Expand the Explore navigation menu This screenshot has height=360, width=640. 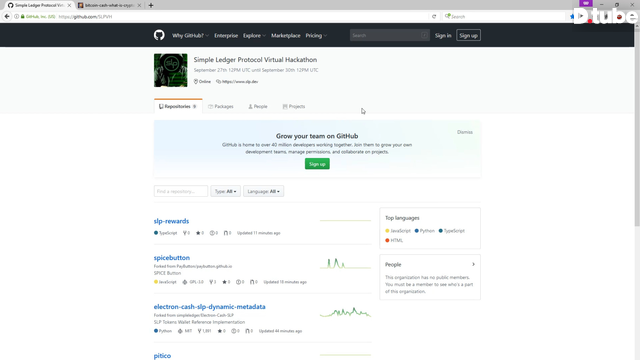coord(254,36)
